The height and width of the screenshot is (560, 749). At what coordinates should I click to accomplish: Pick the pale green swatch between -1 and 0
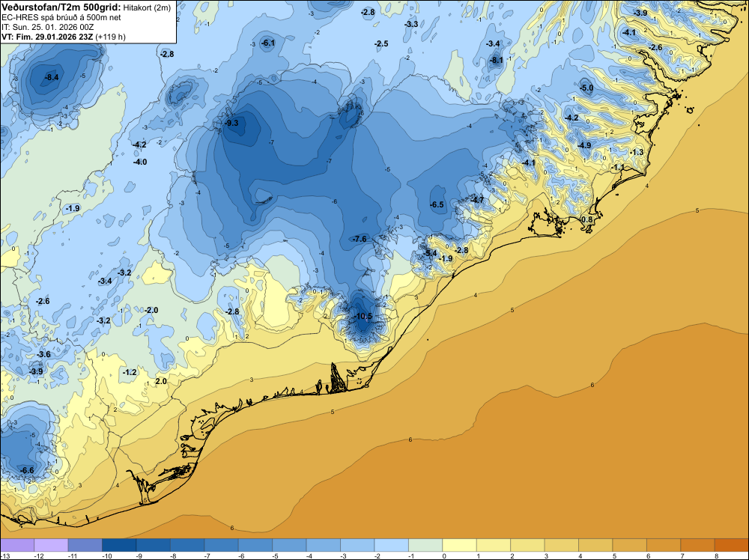click(425, 545)
